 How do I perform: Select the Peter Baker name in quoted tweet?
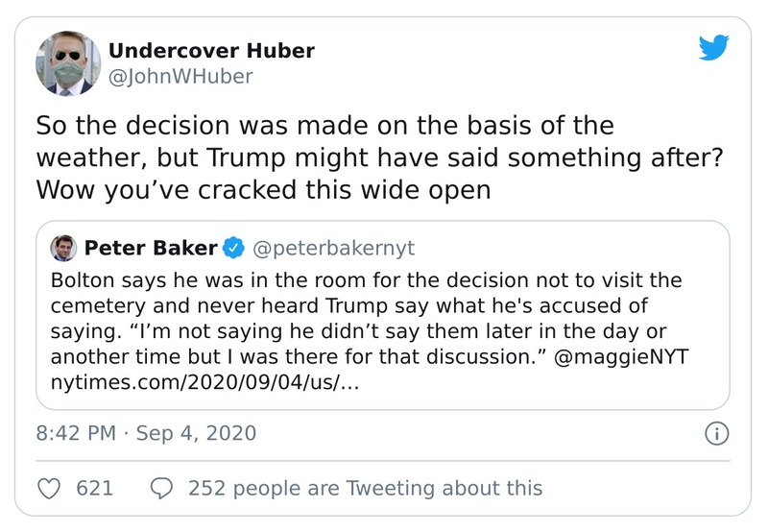[x=150, y=249]
